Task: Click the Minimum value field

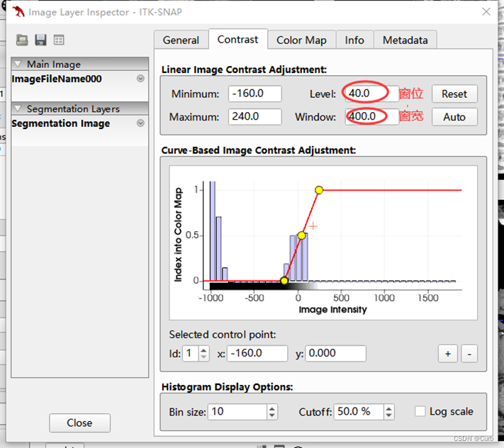Action: [255, 94]
